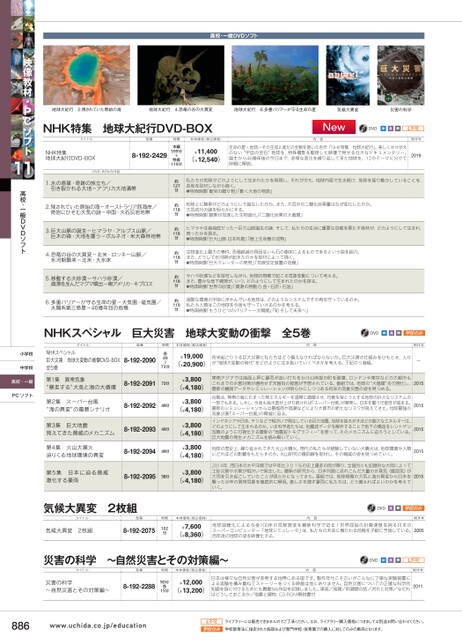Select the 小学校 side tab
The image size is (462, 644).
tap(23, 354)
